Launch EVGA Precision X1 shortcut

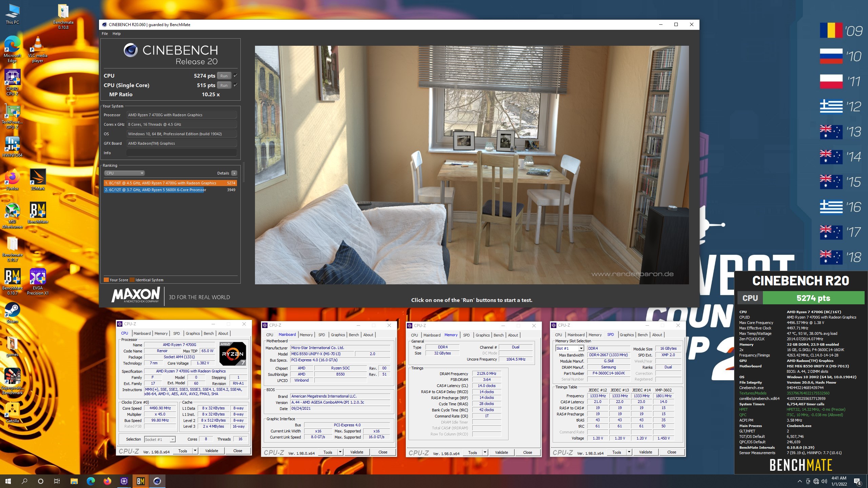38,282
